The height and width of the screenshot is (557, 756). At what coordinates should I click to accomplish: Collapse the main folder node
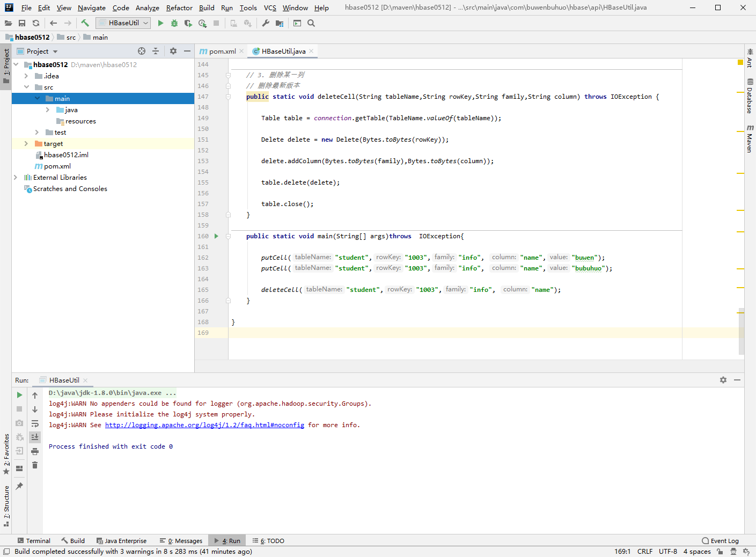tap(37, 98)
